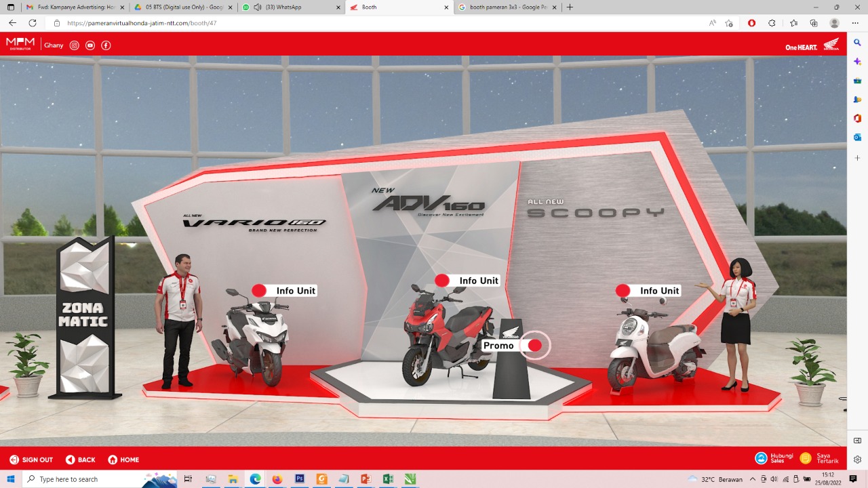The height and width of the screenshot is (488, 868).
Task: Add this page to favorites star icon
Action: 729,23
